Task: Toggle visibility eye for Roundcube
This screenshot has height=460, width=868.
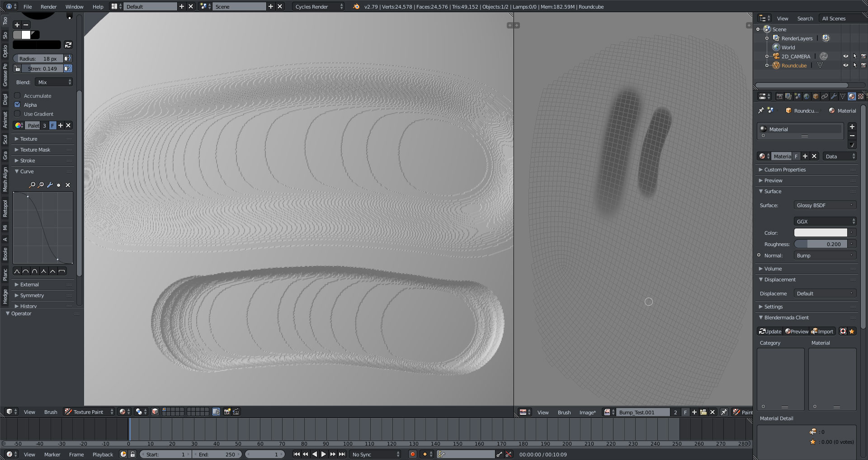Action: [x=845, y=66]
